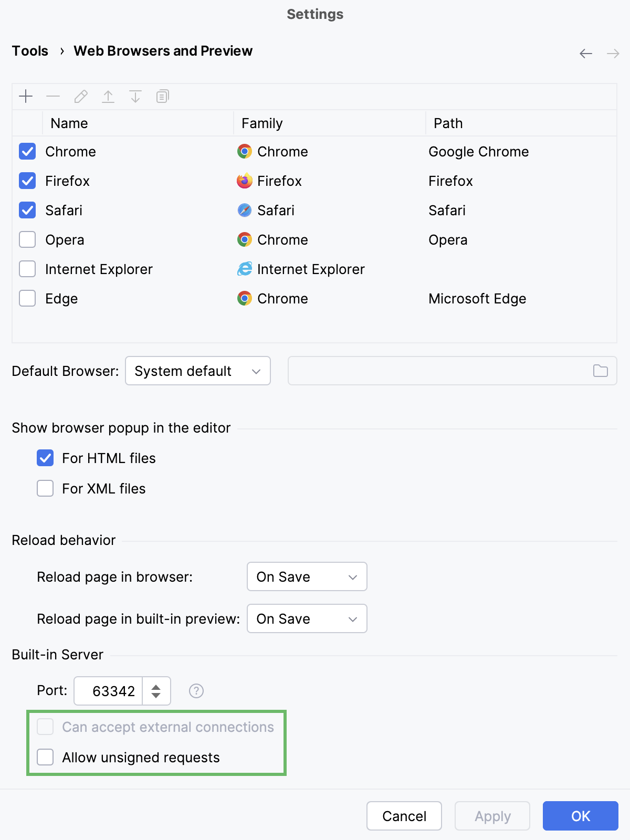
Task: Click the Edit pencil icon
Action: coord(81,96)
